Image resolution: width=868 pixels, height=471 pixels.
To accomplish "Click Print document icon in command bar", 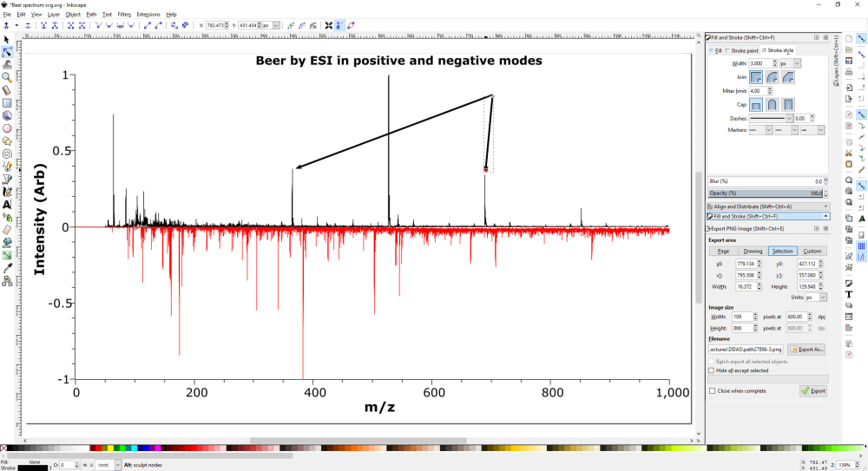I will [849, 72].
